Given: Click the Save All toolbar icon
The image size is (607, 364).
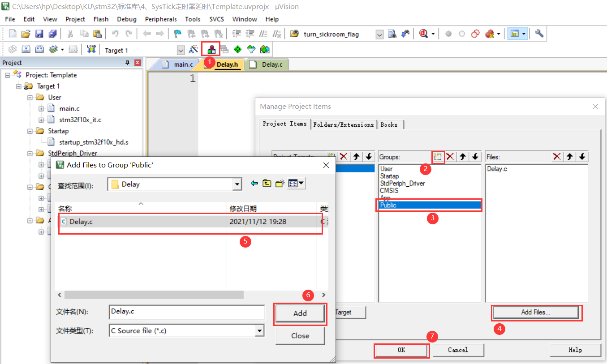Looking at the screenshot, I should coord(52,34).
